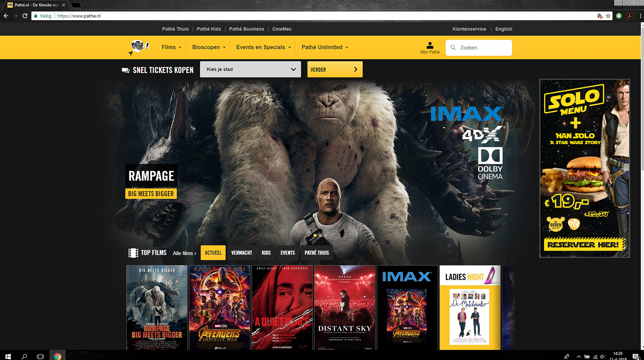Click the Pathé rooster logo
Screen dimensions: 644x360
pos(139,47)
